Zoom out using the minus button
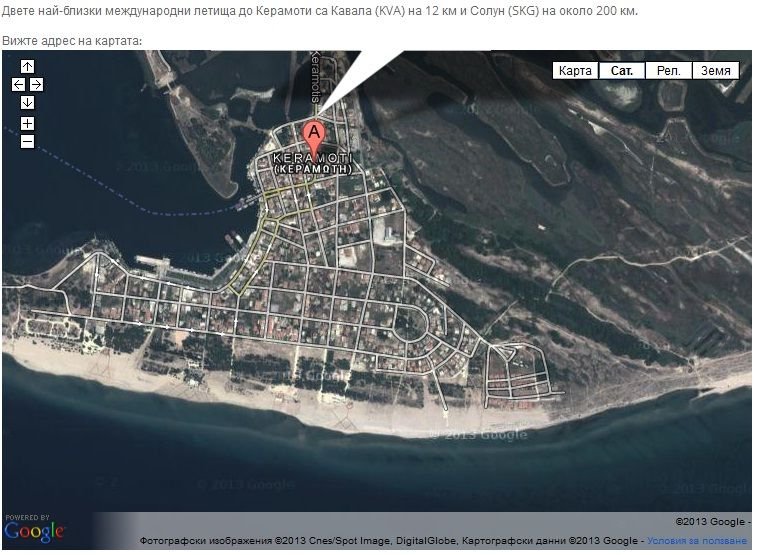The image size is (757, 555). click(x=27, y=141)
